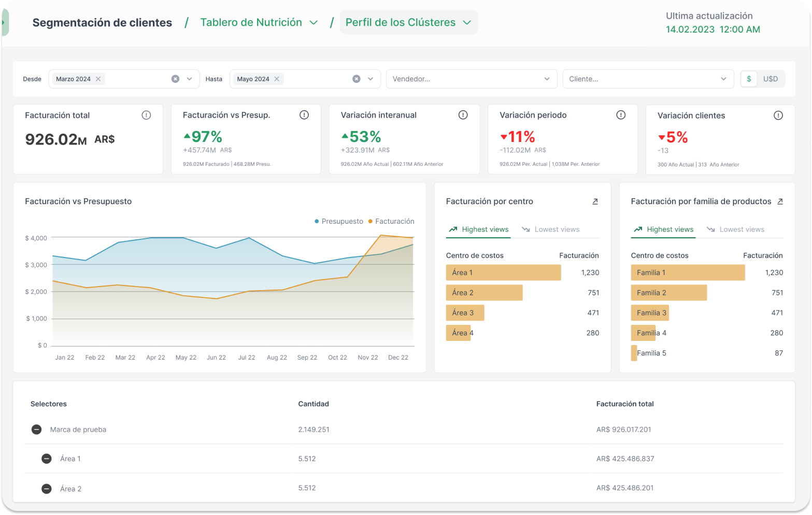This screenshot has height=515, width=812.
Task: Click info icon on Facturación total card
Action: (x=146, y=115)
